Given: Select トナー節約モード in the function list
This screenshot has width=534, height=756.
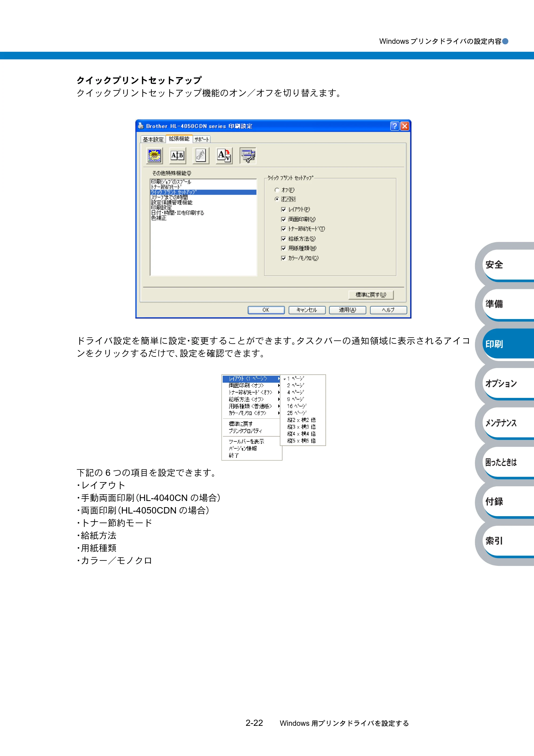Looking at the screenshot, I should pos(203,187).
